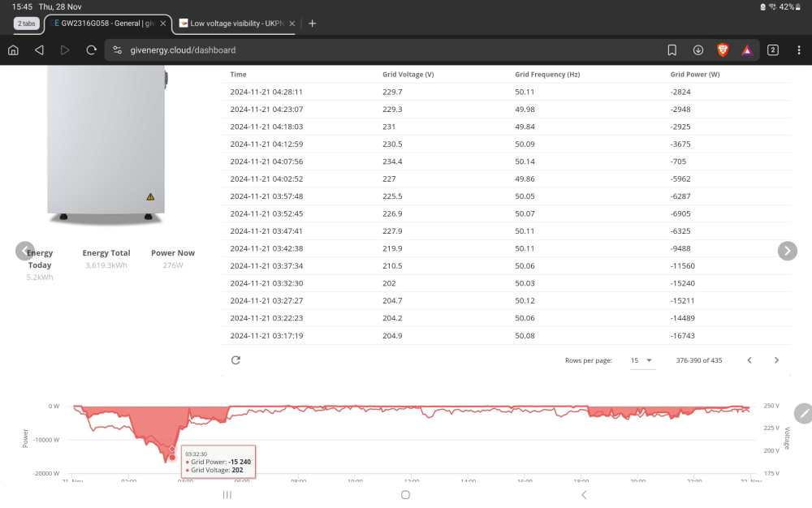Open a new tab with the plus button
Screen dimensions: 812x508
[312, 24]
